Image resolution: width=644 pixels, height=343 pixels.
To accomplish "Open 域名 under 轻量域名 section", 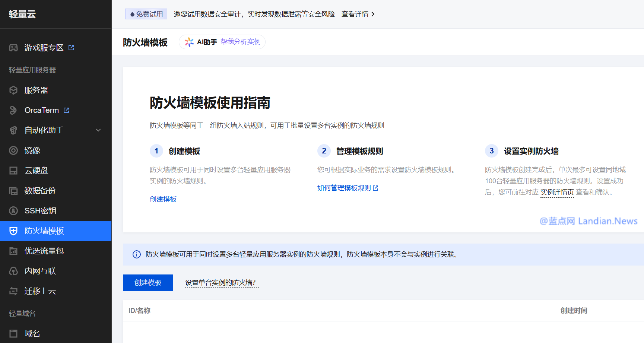I will (32, 334).
